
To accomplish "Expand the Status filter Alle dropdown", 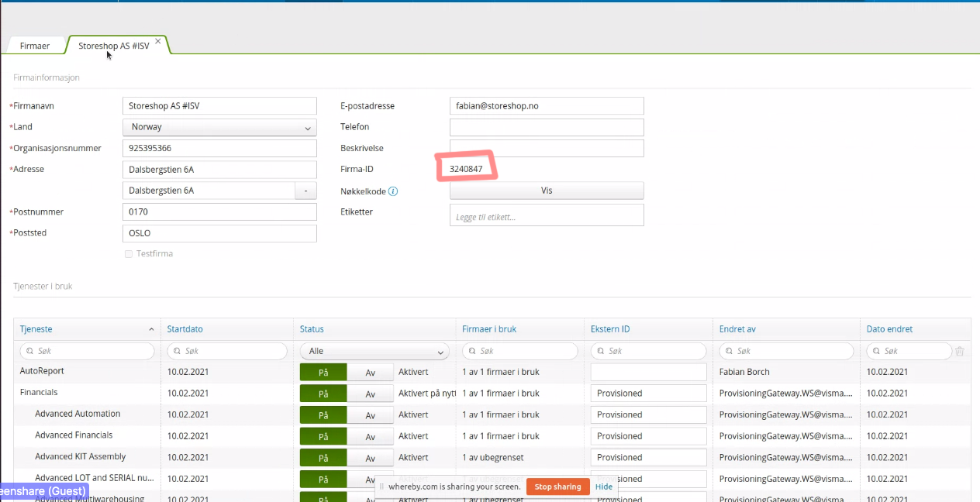I will 374,352.
